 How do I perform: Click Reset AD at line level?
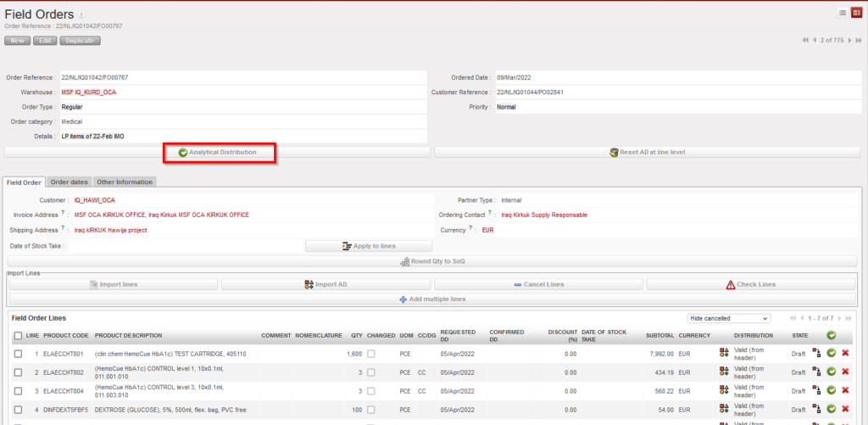[x=646, y=153]
